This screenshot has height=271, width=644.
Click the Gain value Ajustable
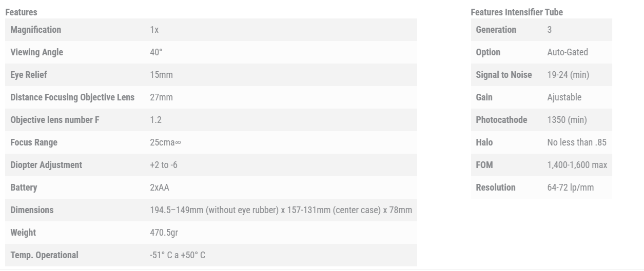pyautogui.click(x=564, y=97)
